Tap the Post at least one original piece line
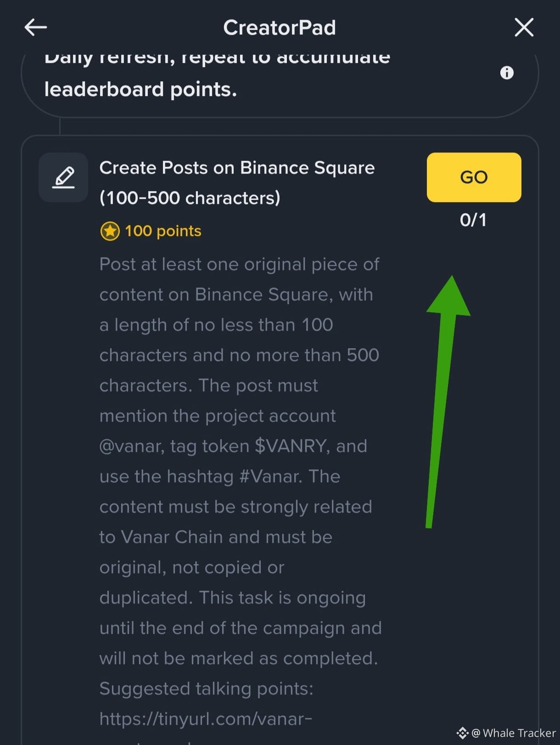Viewport: 560px width, 745px height. coord(239,265)
